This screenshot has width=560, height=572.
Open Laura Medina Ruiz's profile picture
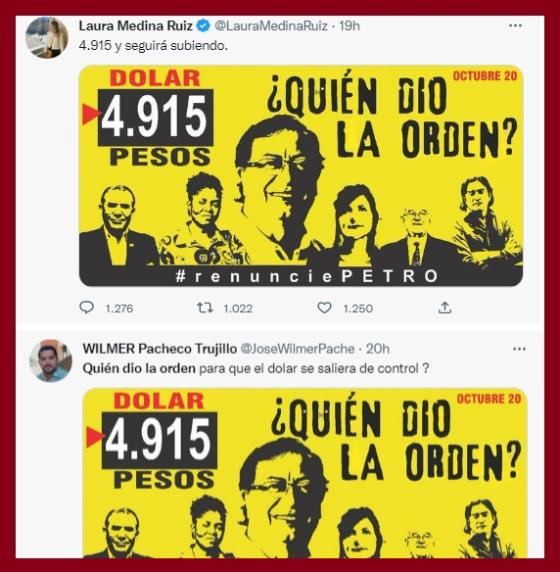[47, 38]
